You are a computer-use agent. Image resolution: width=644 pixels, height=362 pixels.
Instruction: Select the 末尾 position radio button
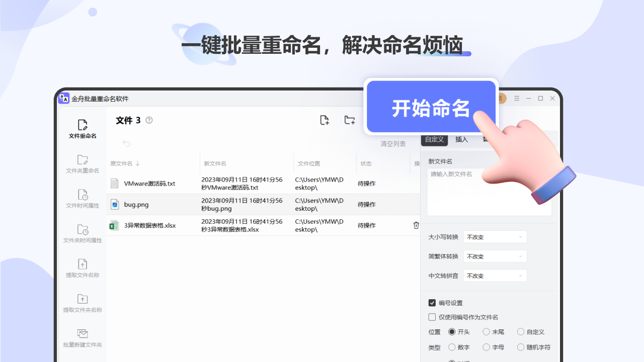point(486,331)
